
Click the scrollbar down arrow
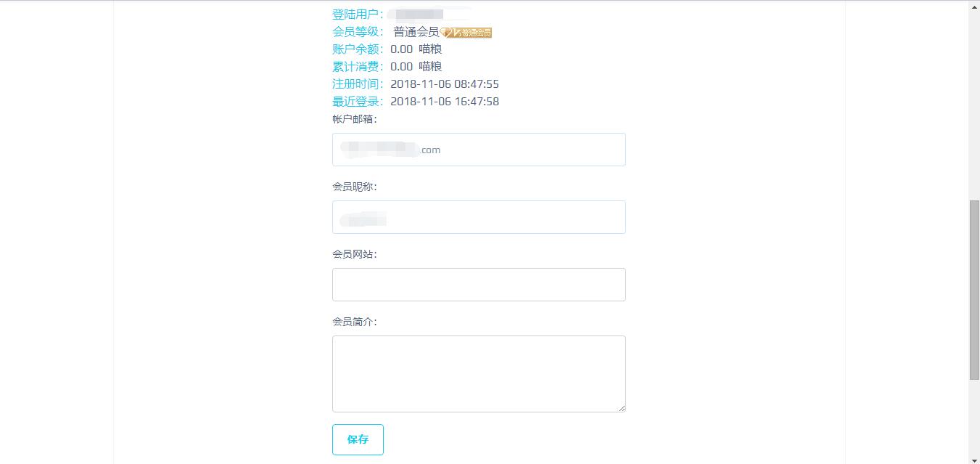tap(974, 458)
